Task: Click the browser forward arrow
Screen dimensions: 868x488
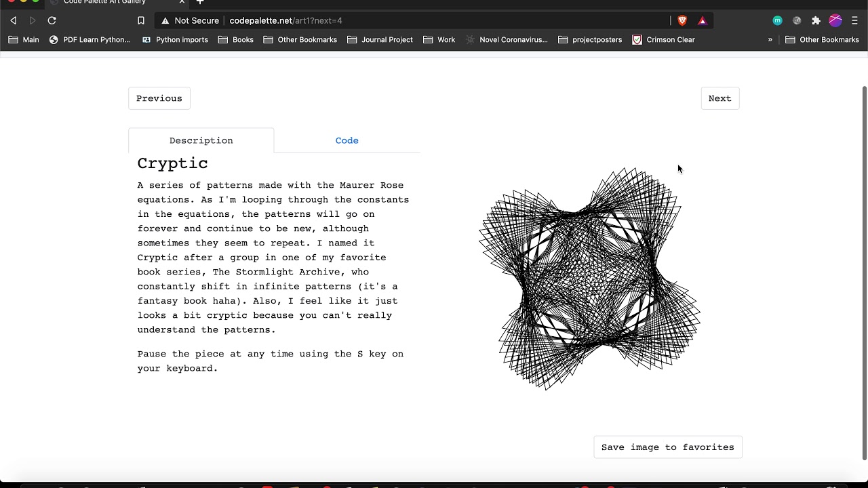Action: [x=32, y=20]
